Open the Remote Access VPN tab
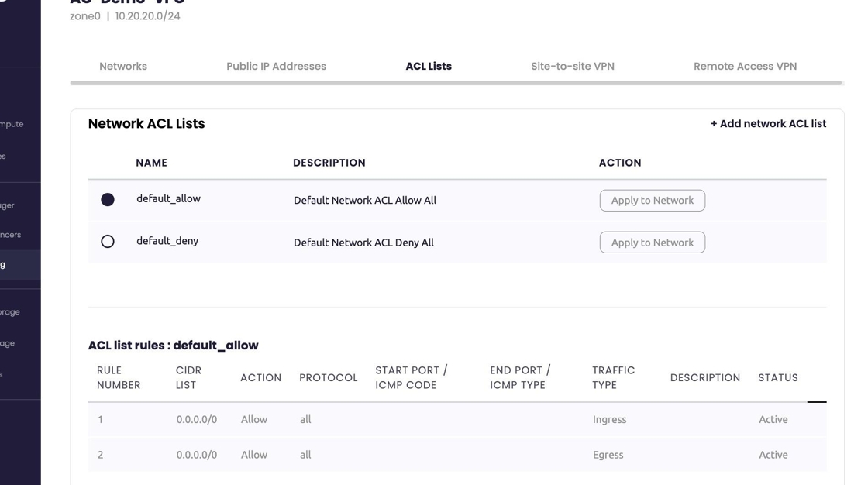The width and height of the screenshot is (868, 485). click(745, 67)
